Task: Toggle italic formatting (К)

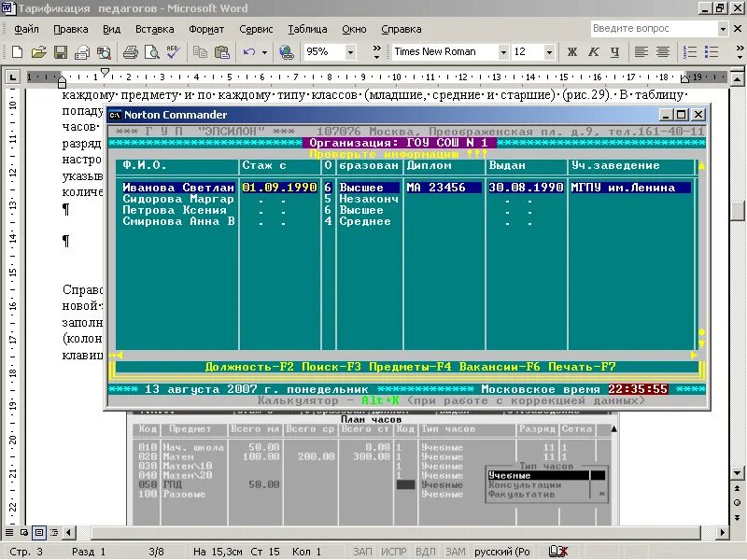Action: 594,52
